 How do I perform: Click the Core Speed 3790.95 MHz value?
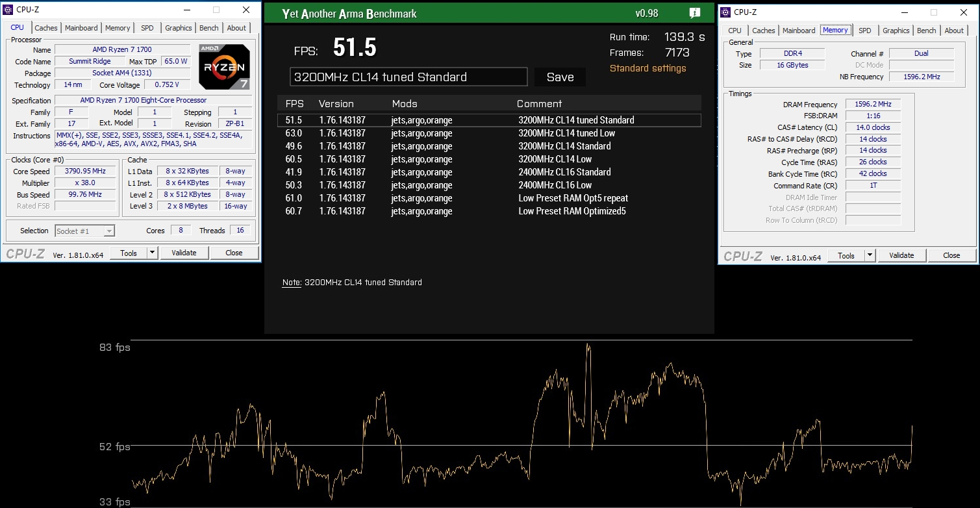coord(84,171)
